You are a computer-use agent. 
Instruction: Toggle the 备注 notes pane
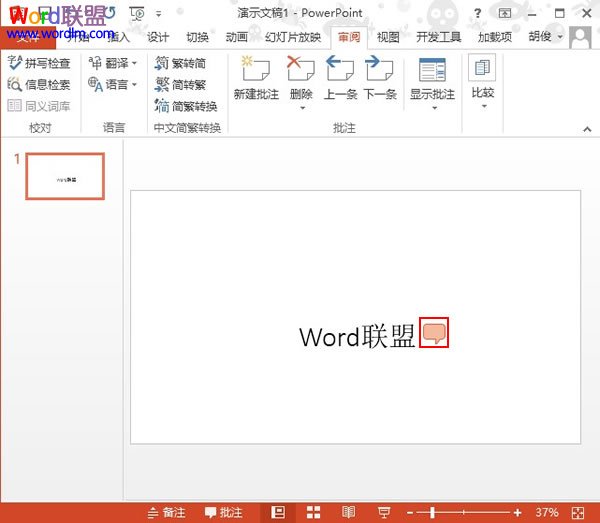point(166,512)
